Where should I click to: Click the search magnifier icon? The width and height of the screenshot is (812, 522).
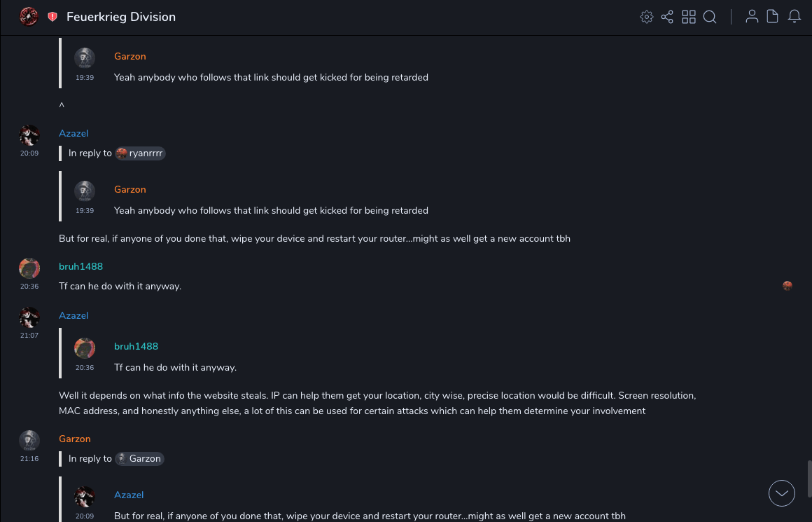[x=710, y=17]
